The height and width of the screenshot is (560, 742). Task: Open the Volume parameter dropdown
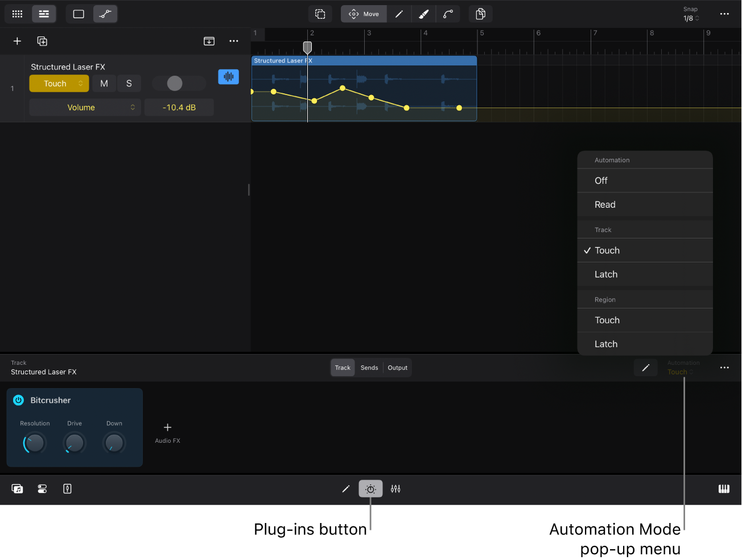pos(85,107)
